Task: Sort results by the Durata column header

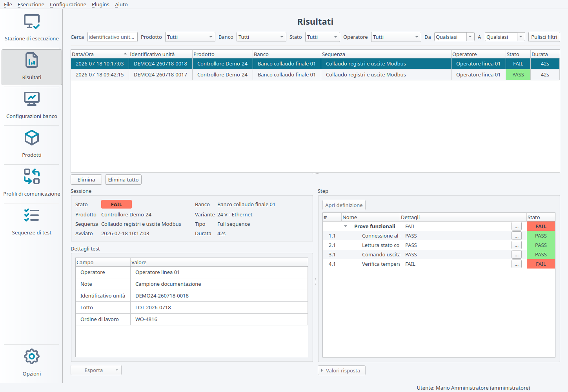Action: 545,54
